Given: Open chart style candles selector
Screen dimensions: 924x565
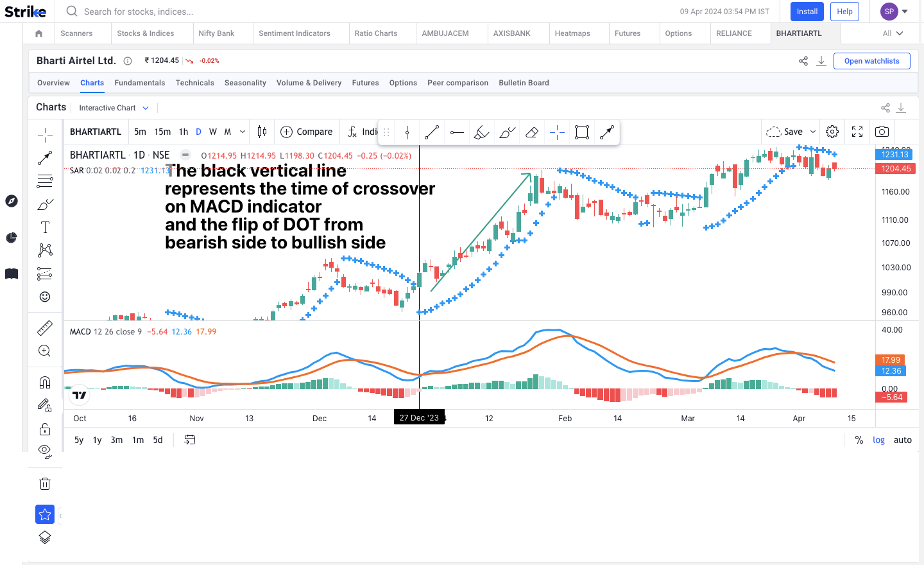Looking at the screenshot, I should pyautogui.click(x=262, y=132).
